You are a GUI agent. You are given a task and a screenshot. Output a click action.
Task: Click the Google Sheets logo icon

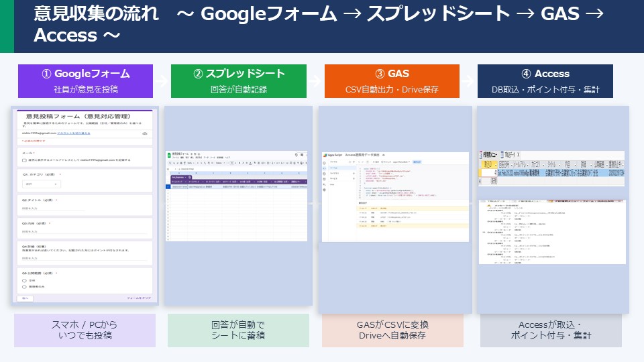(168, 154)
